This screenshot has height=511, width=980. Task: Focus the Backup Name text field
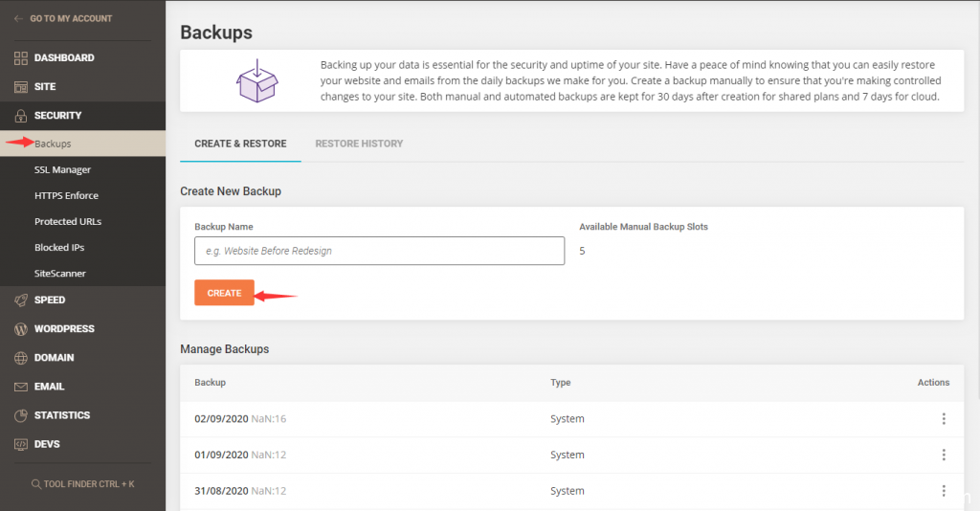coord(379,251)
